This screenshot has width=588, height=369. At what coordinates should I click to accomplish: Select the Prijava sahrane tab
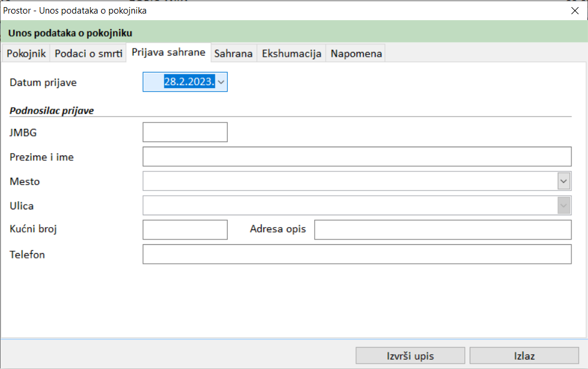(x=169, y=52)
